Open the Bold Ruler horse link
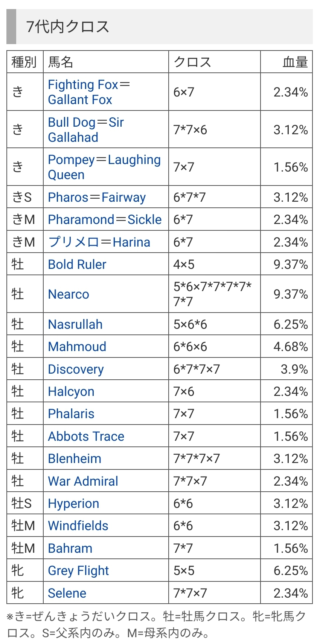The image size is (320, 644). tap(77, 264)
